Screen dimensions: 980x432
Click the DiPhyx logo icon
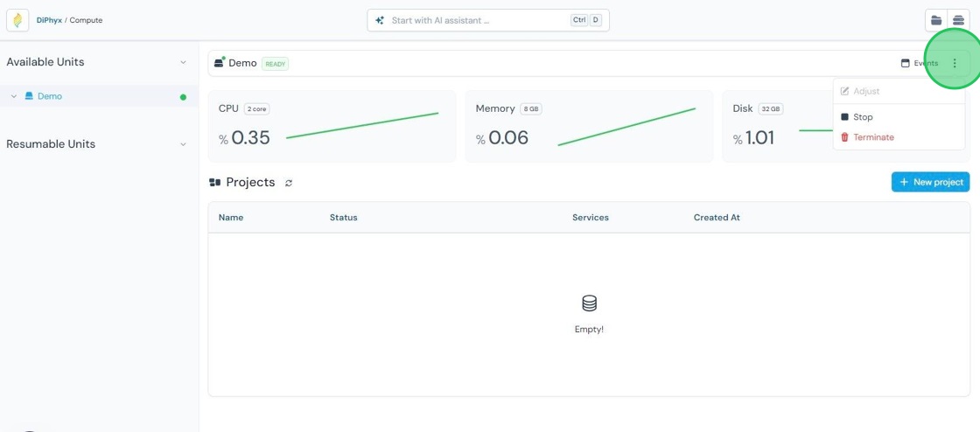tap(17, 20)
